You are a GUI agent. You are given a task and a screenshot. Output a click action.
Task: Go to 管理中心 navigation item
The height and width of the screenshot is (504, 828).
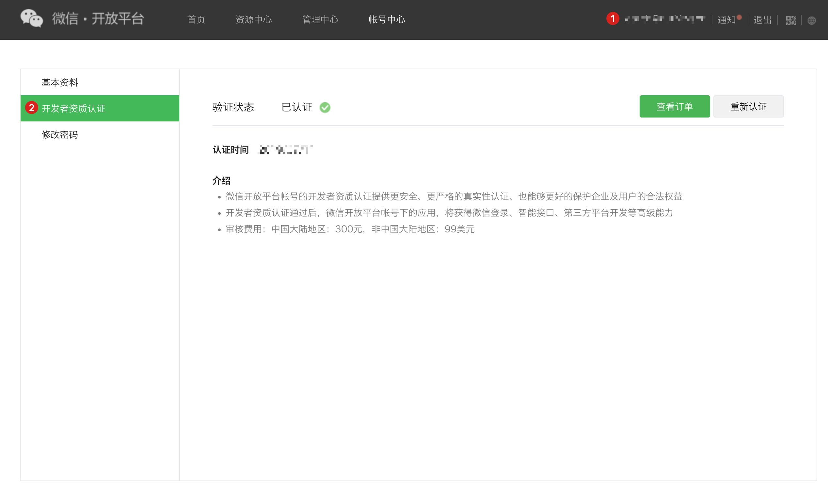[x=320, y=20]
